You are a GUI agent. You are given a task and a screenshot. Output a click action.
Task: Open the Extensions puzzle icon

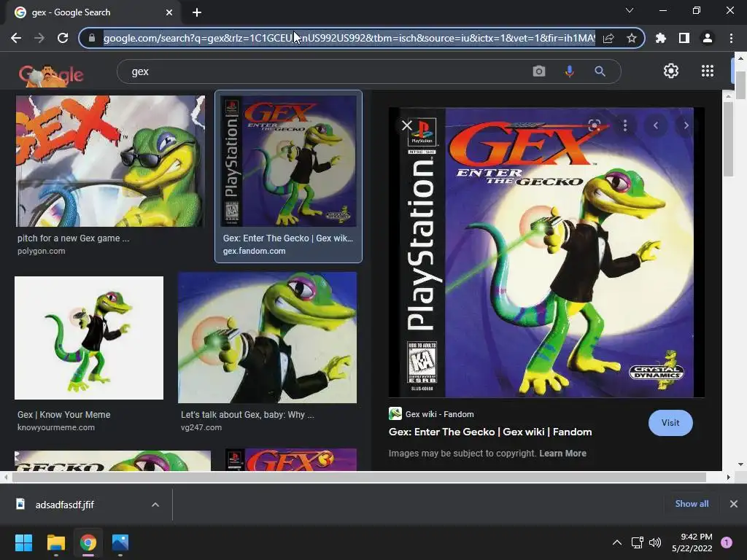(661, 38)
